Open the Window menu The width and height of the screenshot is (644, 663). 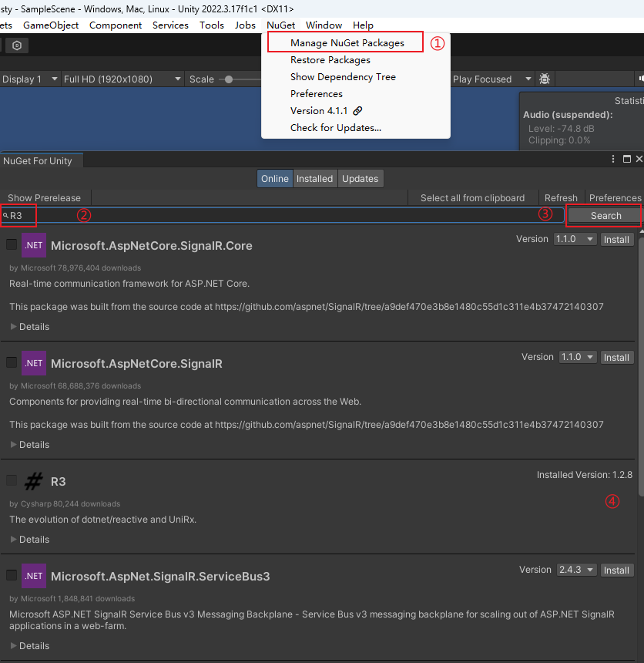(x=324, y=25)
